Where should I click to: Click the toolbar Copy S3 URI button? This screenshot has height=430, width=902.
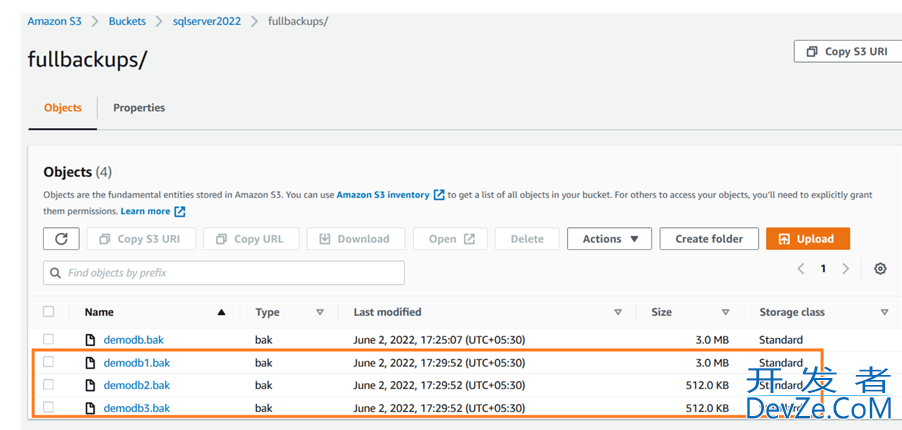click(x=141, y=238)
